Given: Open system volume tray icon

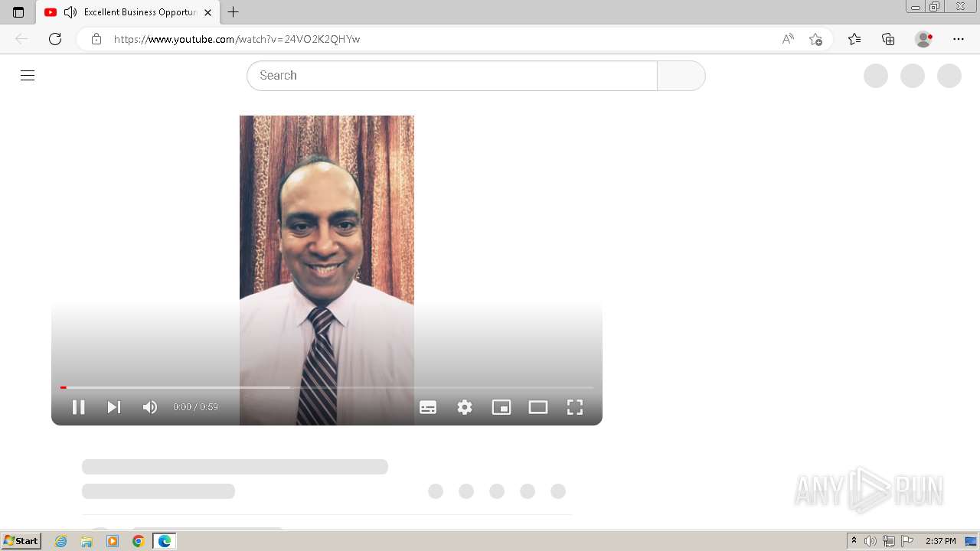Looking at the screenshot, I should (x=871, y=541).
